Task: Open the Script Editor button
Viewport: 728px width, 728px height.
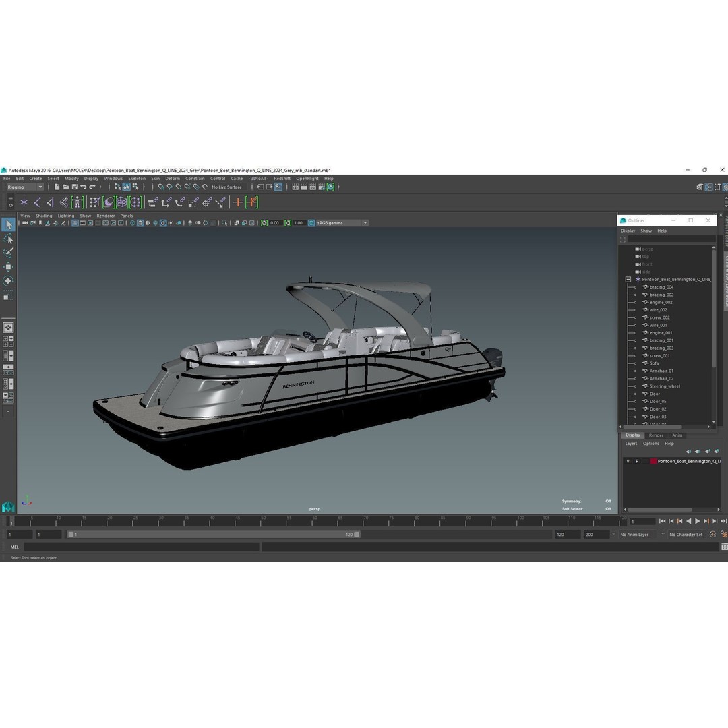Action: pos(724,547)
